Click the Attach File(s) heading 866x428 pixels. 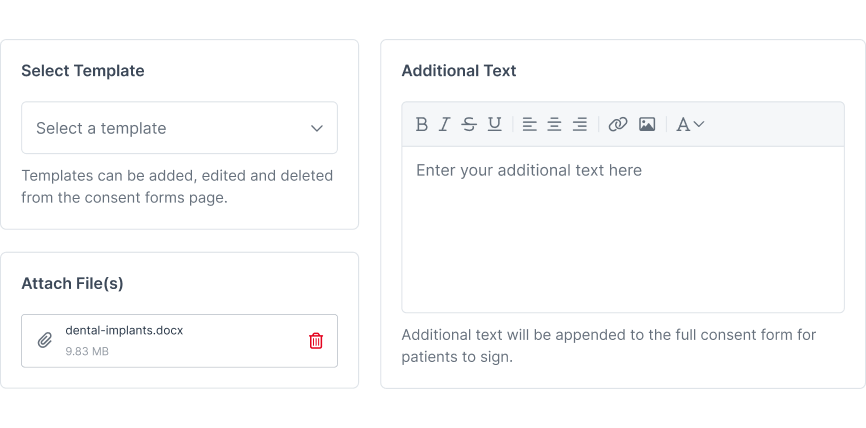click(x=72, y=283)
